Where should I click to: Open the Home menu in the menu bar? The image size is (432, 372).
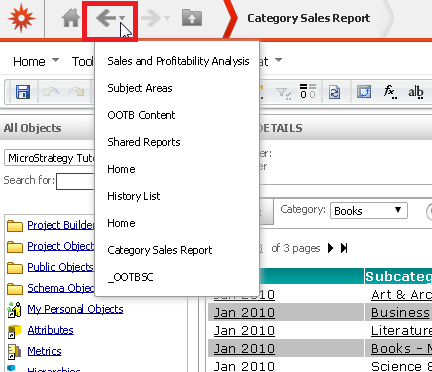(x=29, y=62)
